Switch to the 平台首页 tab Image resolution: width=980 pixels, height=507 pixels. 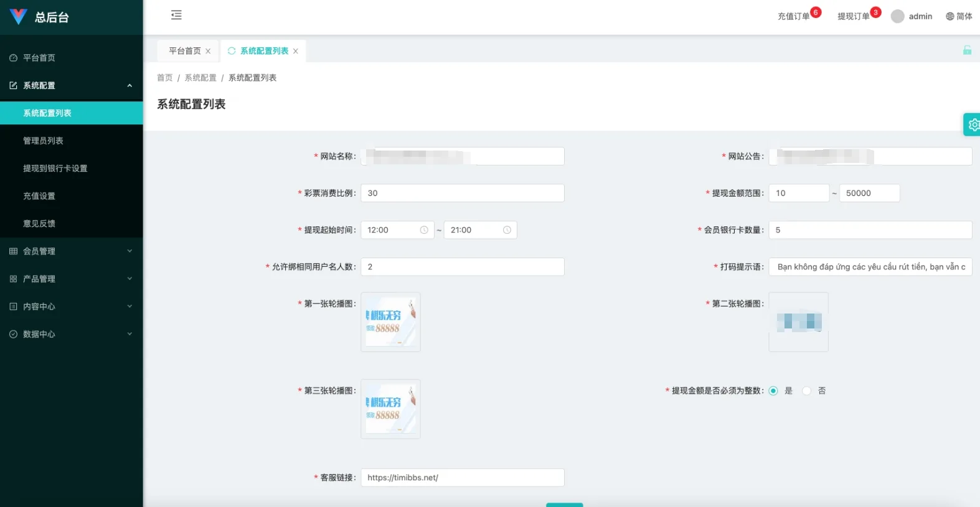[185, 51]
